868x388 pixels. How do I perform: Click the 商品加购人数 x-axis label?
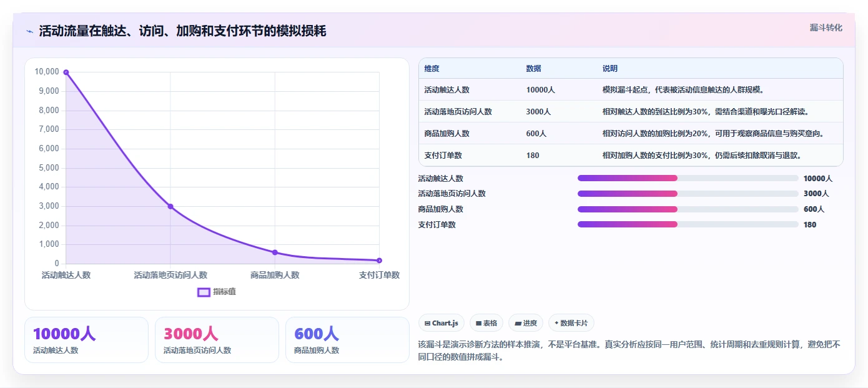click(275, 275)
